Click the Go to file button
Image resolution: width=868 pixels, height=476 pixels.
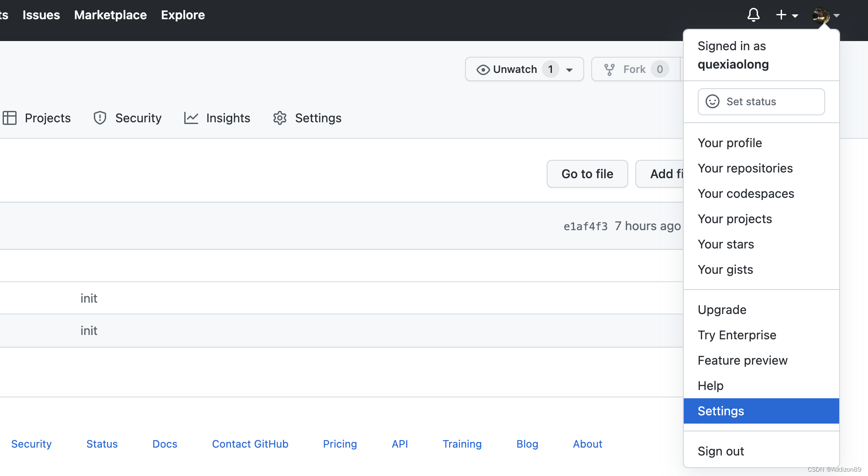(587, 173)
